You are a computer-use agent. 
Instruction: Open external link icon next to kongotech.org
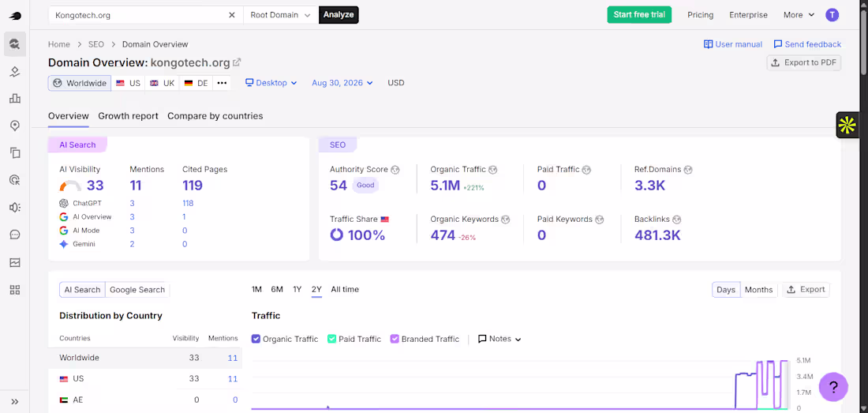237,62
